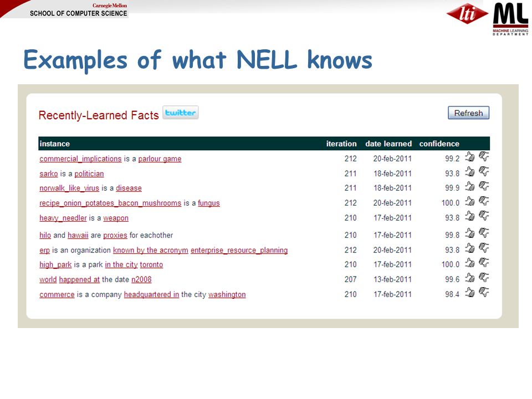The width and height of the screenshot is (532, 399).
Task: Thumbs down the heavy_needler weapon fact
Action: 484,216
